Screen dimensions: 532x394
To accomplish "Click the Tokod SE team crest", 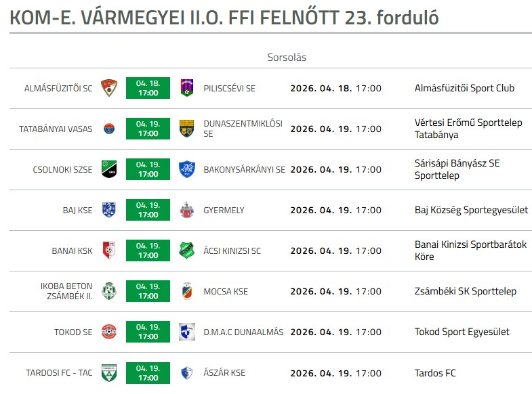I will [x=108, y=332].
